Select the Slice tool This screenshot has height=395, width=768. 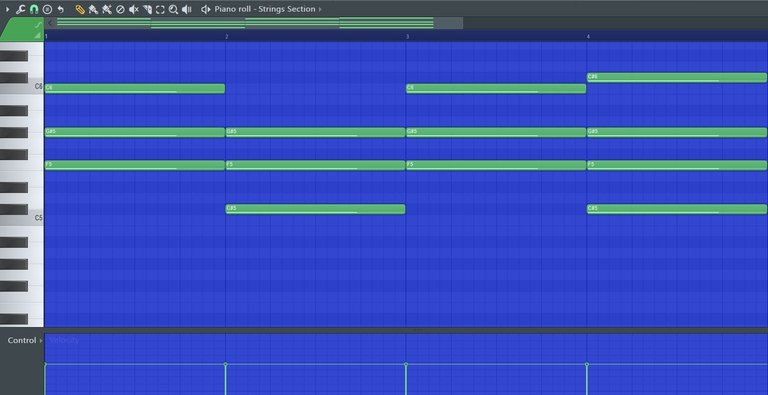[147, 9]
